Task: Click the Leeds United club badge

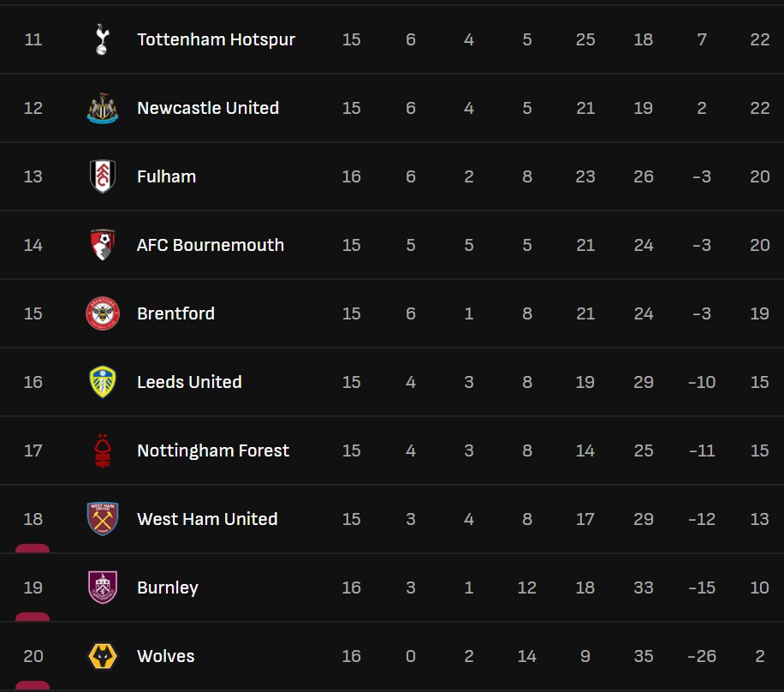Action: (103, 382)
